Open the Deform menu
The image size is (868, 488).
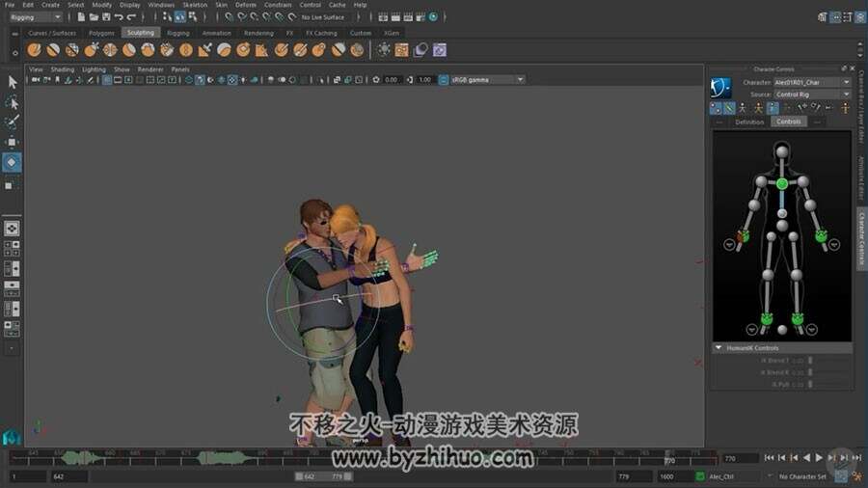(x=246, y=5)
